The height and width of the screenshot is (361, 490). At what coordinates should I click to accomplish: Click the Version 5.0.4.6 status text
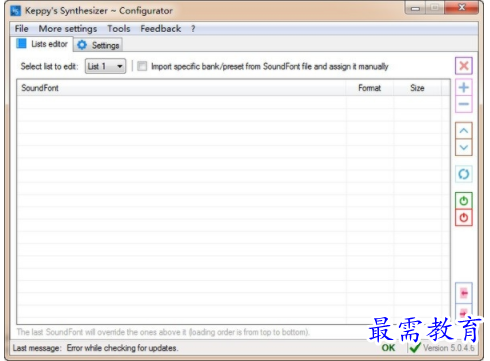(449, 348)
